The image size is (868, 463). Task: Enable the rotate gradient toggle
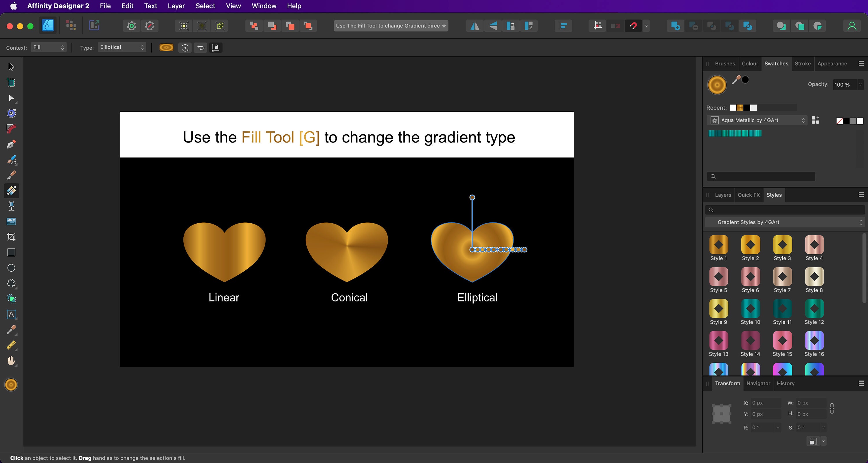[185, 47]
